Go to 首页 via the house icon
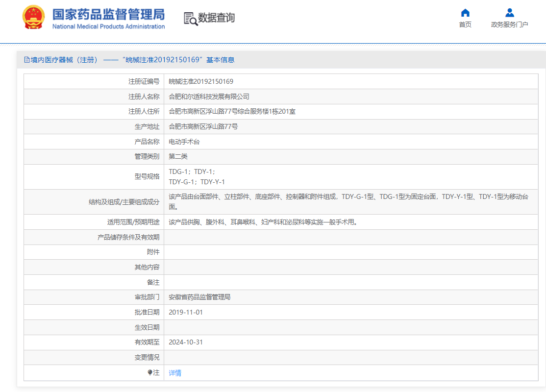This screenshot has width=546, height=392. click(465, 13)
